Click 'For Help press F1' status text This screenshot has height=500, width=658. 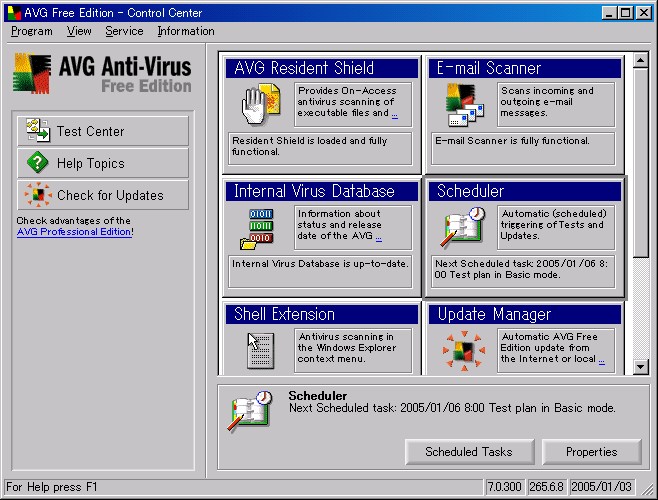(52, 487)
